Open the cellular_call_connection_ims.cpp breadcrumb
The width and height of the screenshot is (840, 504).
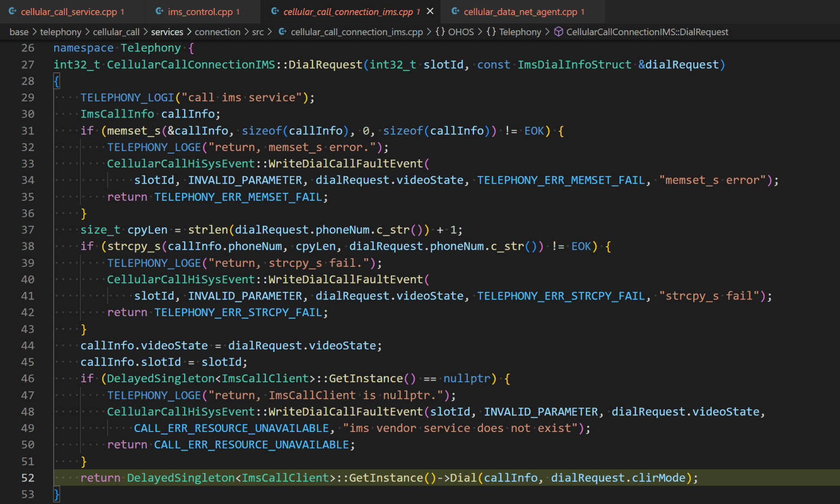tap(357, 32)
